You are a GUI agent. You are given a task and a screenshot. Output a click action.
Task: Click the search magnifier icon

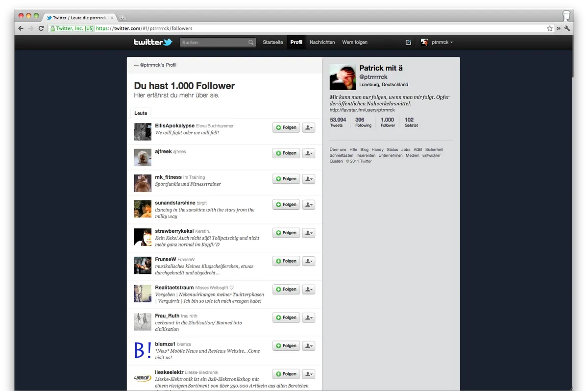coord(251,43)
